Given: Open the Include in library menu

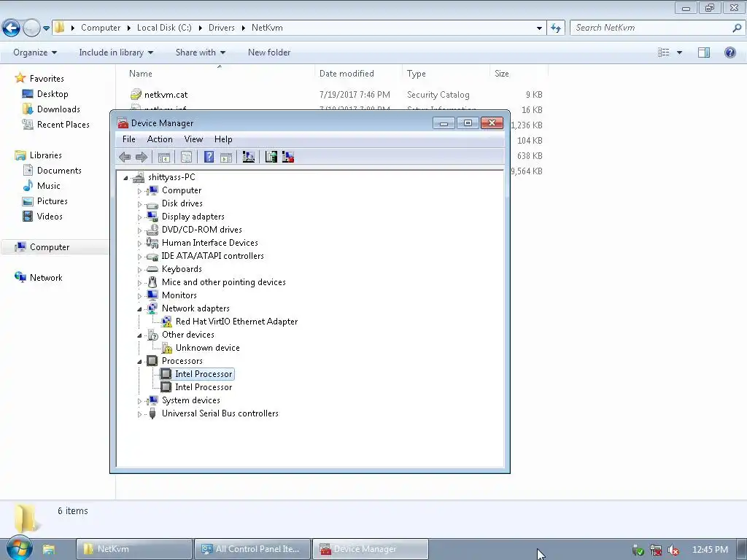Looking at the screenshot, I should (116, 52).
